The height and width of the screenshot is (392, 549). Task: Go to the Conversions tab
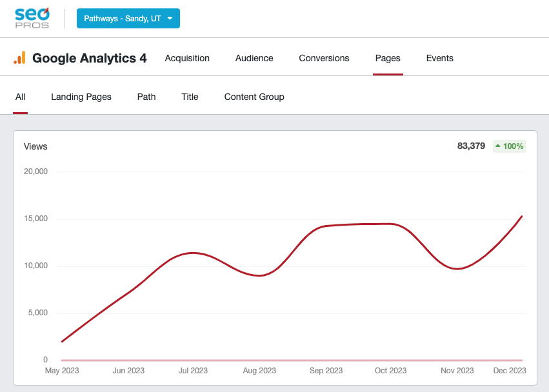click(324, 58)
